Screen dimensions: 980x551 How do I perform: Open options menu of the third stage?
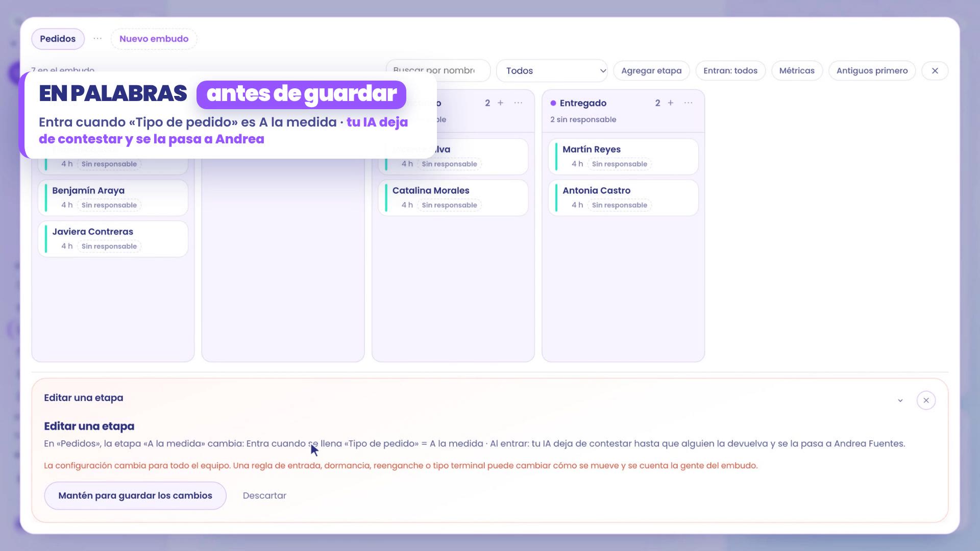(519, 103)
